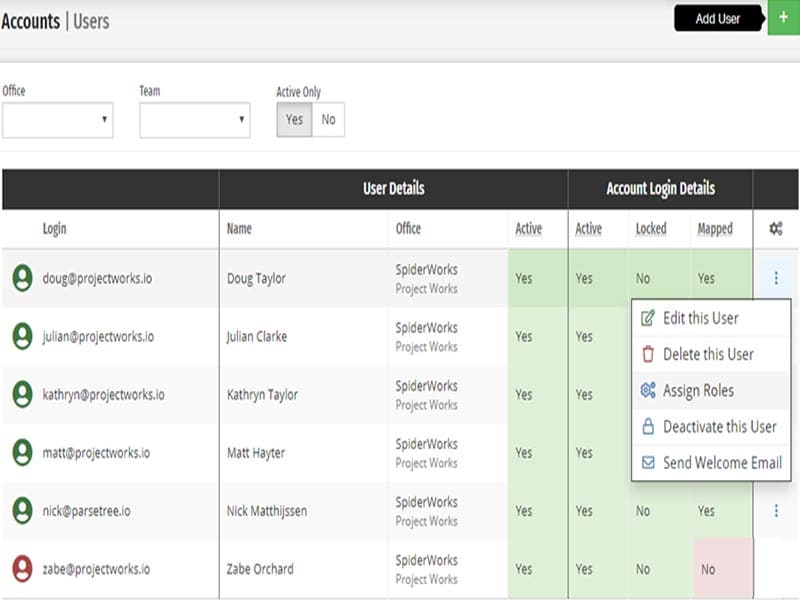Sort by the Locked column header

point(650,229)
